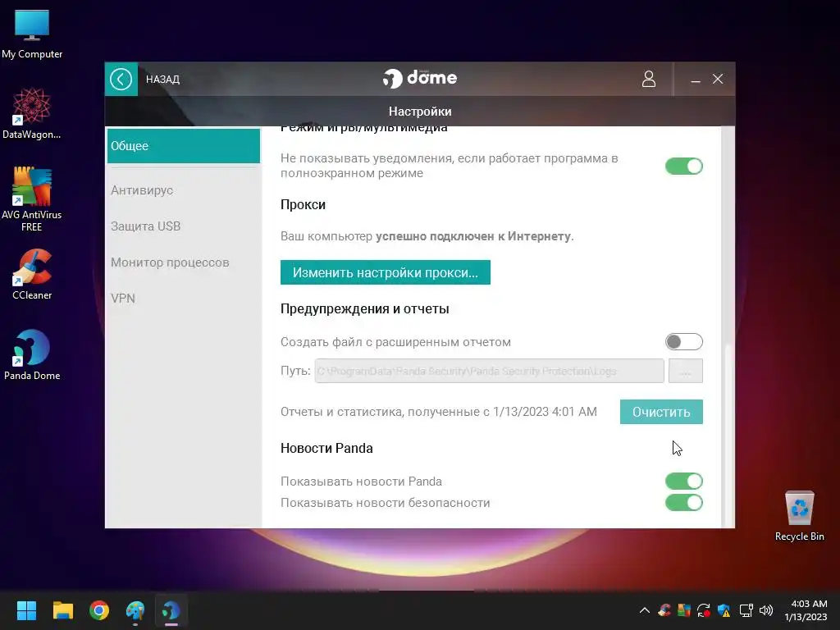840x630 pixels.
Task: Open the Монитор процессов section
Action: click(x=170, y=262)
